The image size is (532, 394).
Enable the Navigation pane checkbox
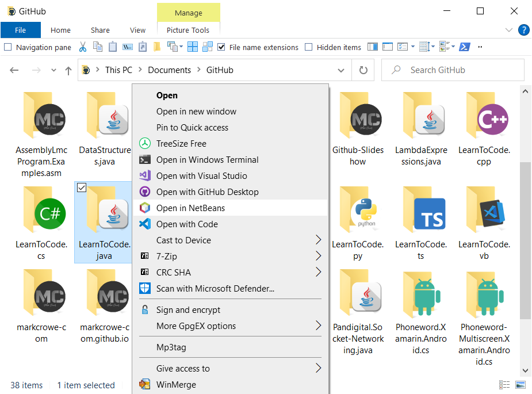coord(8,47)
